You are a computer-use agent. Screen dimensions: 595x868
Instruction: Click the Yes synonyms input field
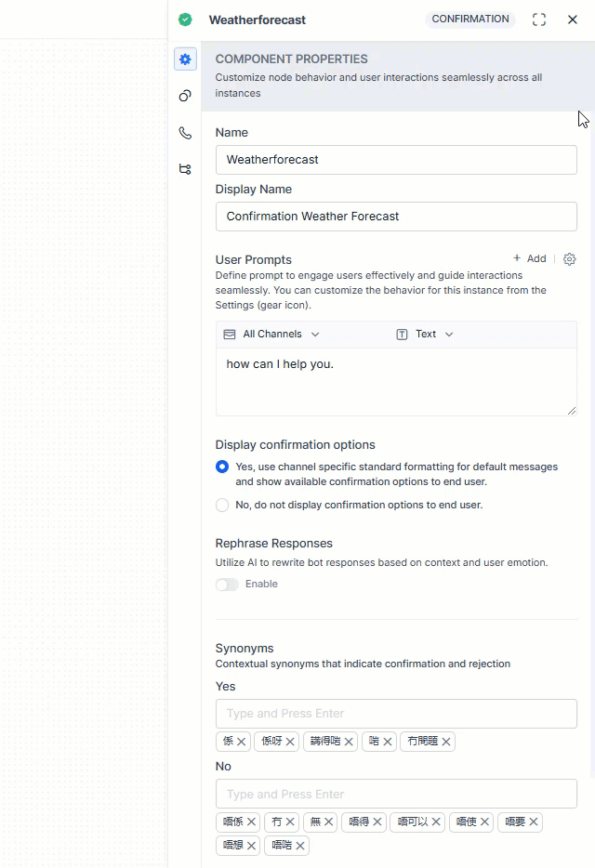tap(396, 712)
